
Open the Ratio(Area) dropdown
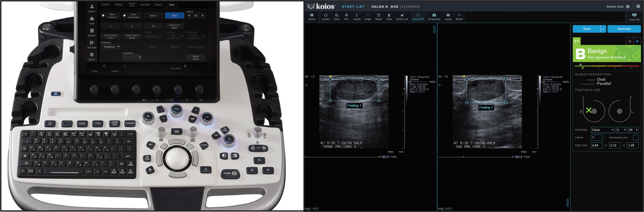[111, 47]
